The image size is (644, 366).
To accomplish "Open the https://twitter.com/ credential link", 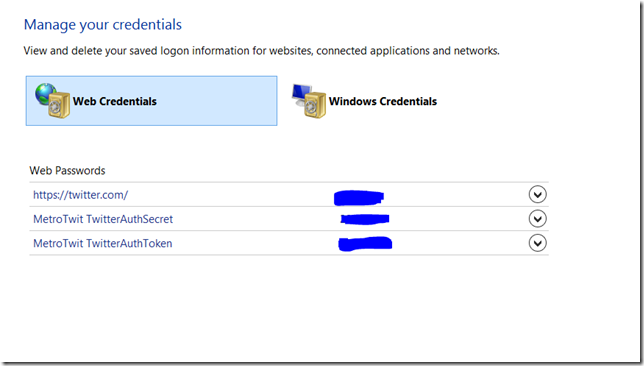I will 80,195.
